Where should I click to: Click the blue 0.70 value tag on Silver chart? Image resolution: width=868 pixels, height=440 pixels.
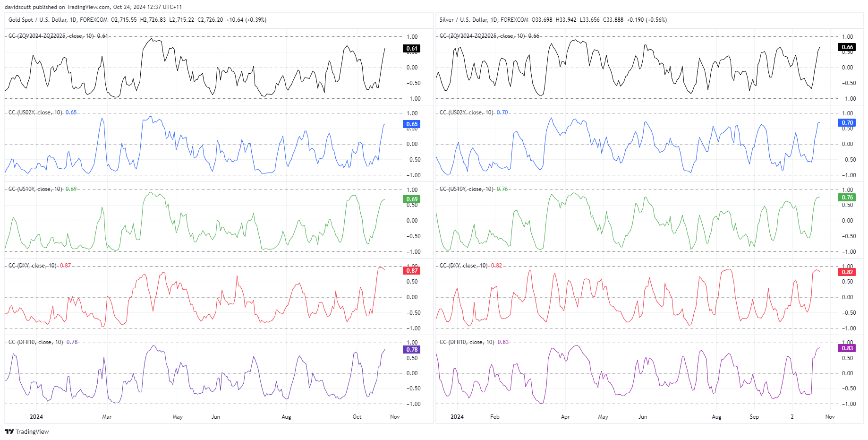point(847,123)
